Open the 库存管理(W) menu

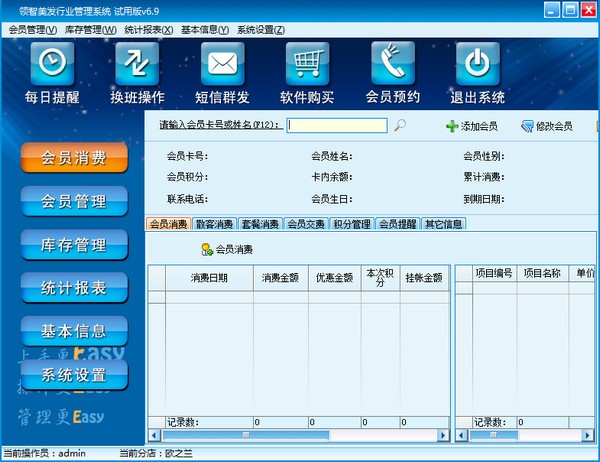point(91,30)
